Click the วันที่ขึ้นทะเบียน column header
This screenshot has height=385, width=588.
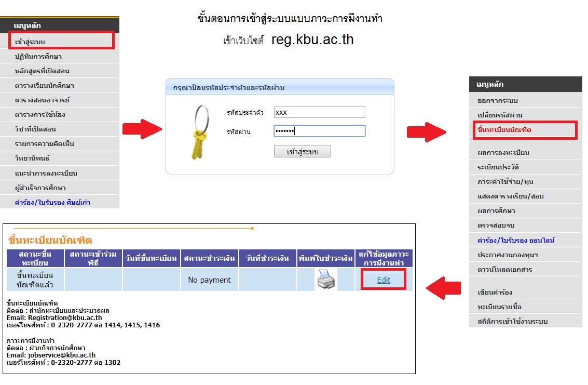pyautogui.click(x=151, y=258)
